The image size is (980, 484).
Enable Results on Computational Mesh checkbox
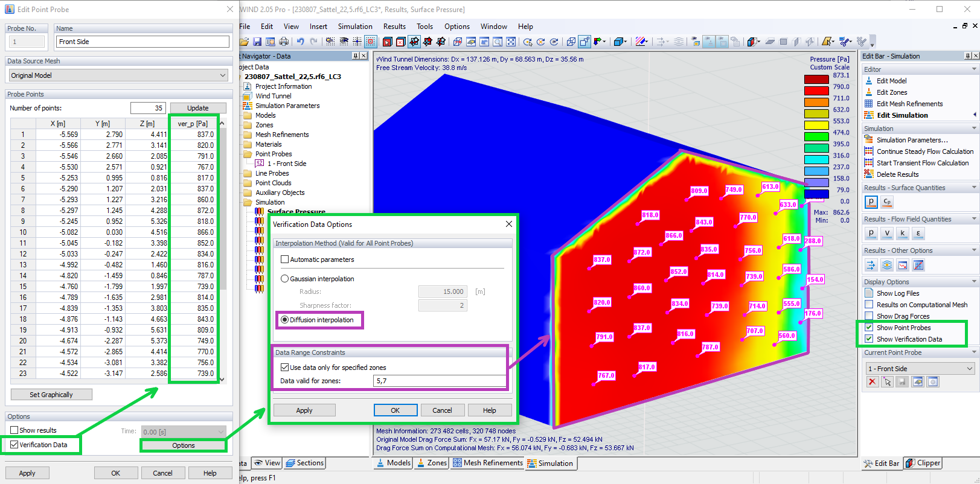[x=869, y=305]
